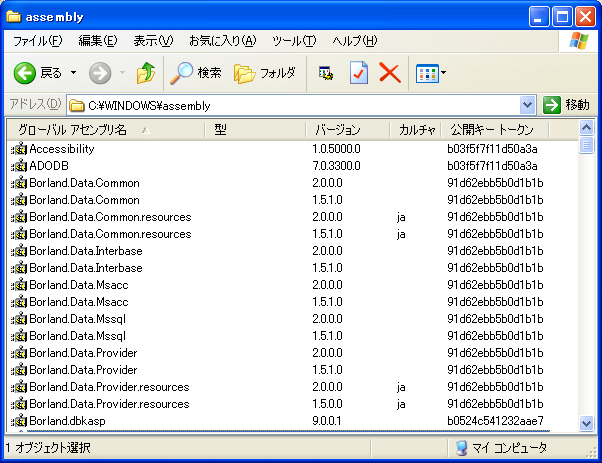Delete the selected assembly with red X
Screen dimensions: 602x463
click(390, 73)
